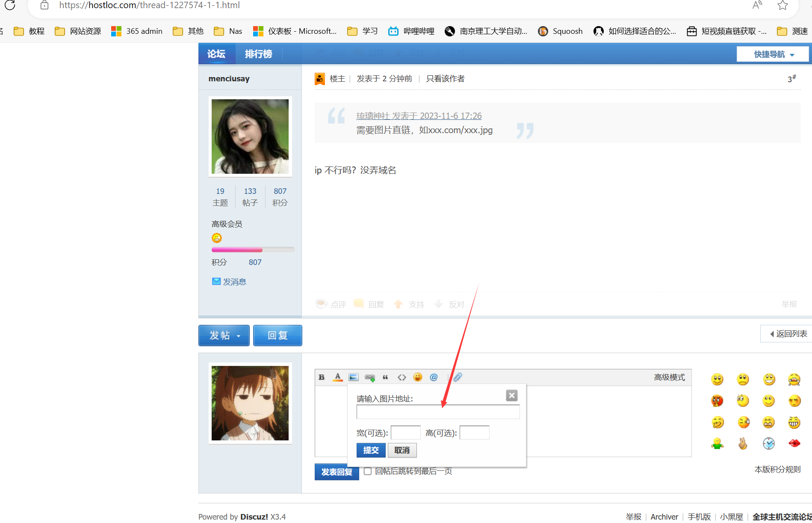Click the paperclip attachment icon
812x523 pixels.
point(458,377)
